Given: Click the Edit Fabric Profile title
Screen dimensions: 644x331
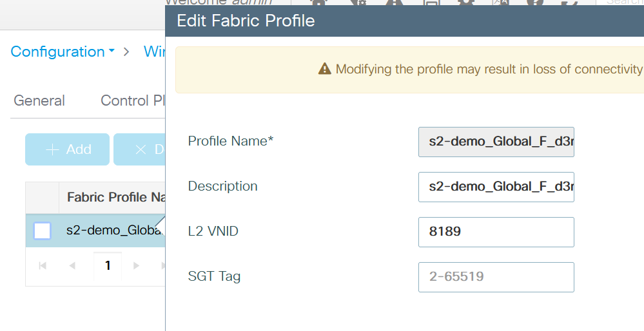Looking at the screenshot, I should tap(246, 21).
